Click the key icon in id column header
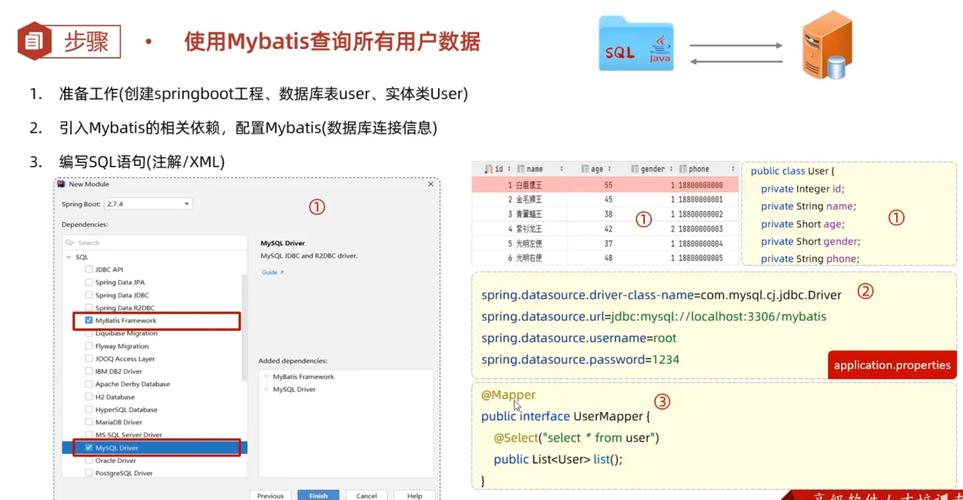Screen dimensions: 963x500 pos(489,168)
